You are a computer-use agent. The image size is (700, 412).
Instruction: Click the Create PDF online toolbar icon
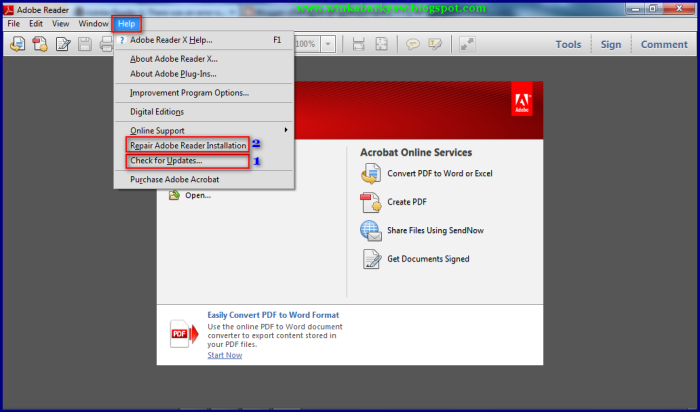[40, 44]
